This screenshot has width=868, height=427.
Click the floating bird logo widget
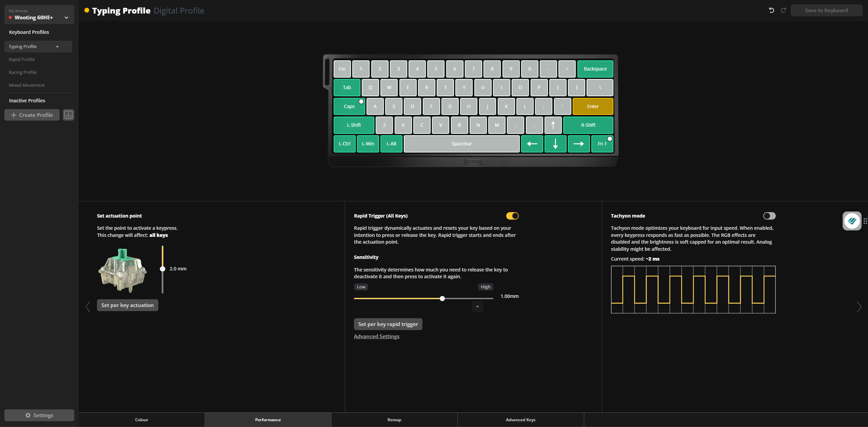coord(852,221)
